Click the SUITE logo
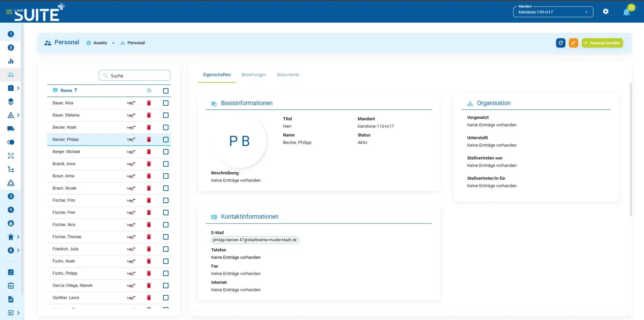This screenshot has height=320, width=644. pos(39,12)
